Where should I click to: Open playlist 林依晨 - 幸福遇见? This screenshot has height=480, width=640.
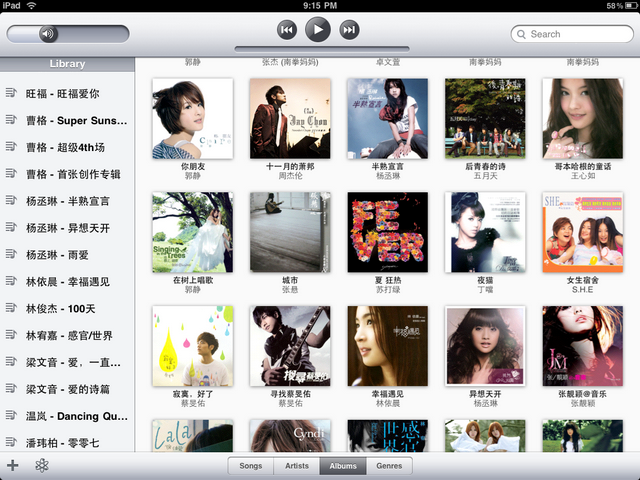coord(67,282)
